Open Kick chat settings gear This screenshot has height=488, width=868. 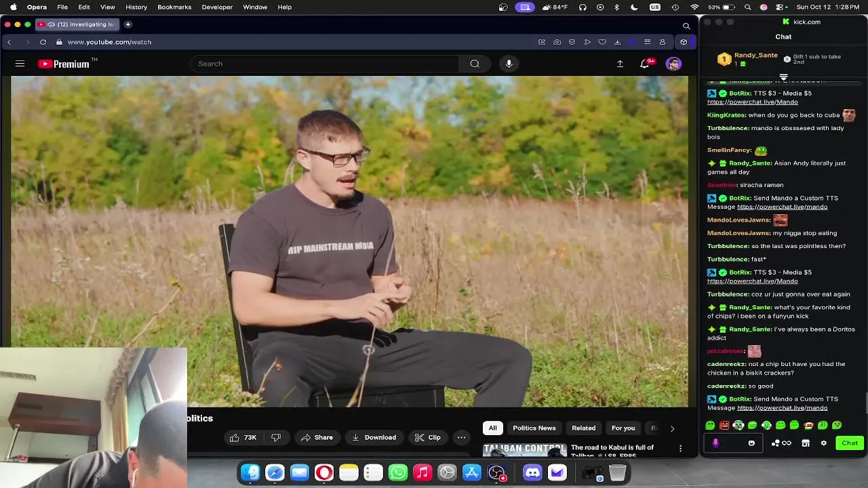[x=824, y=443]
